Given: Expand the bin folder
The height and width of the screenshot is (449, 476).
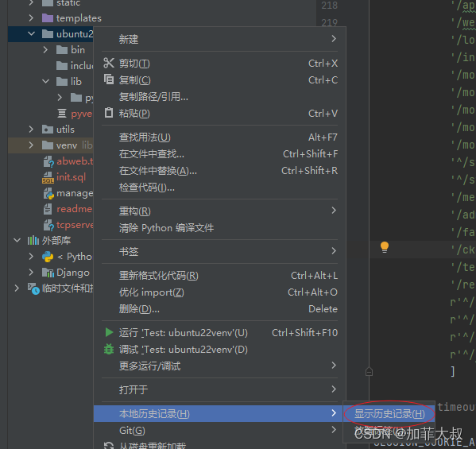Looking at the screenshot, I should click(45, 50).
